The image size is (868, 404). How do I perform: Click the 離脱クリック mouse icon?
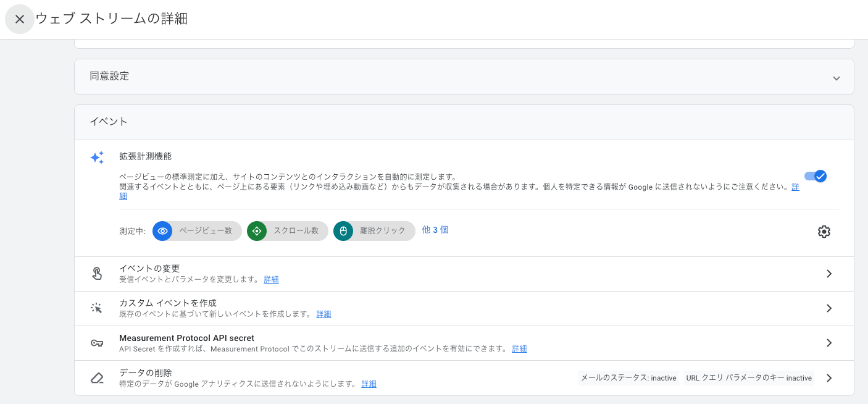343,231
